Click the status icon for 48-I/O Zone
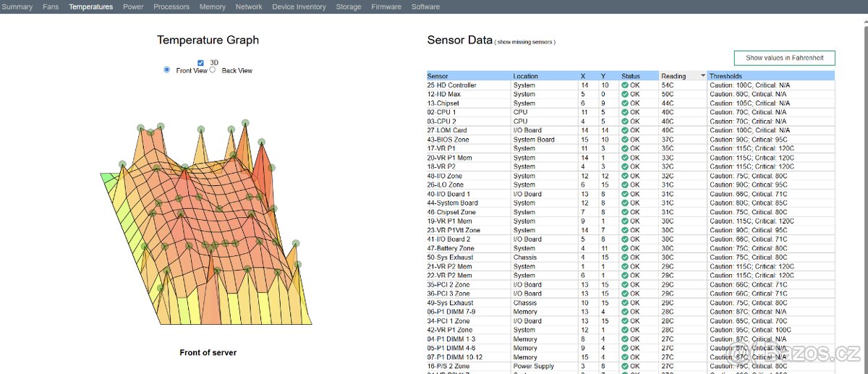The image size is (868, 374). [x=625, y=176]
